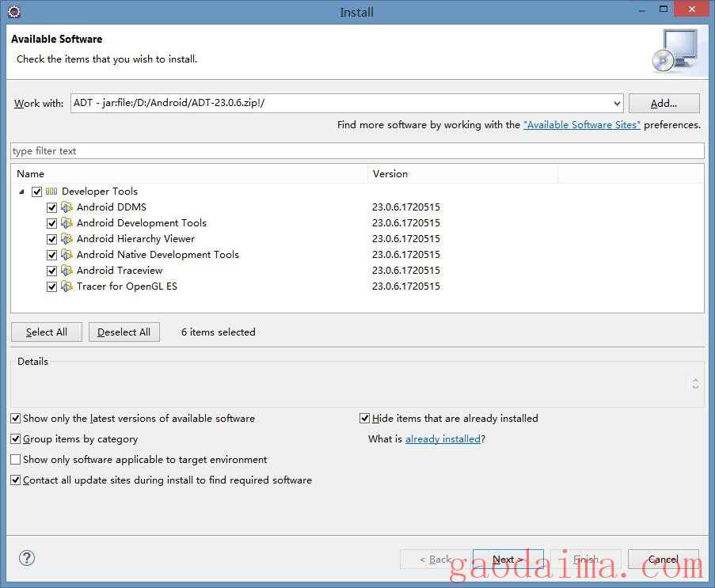715x588 pixels.
Task: Click the Name column header
Action: point(189,173)
